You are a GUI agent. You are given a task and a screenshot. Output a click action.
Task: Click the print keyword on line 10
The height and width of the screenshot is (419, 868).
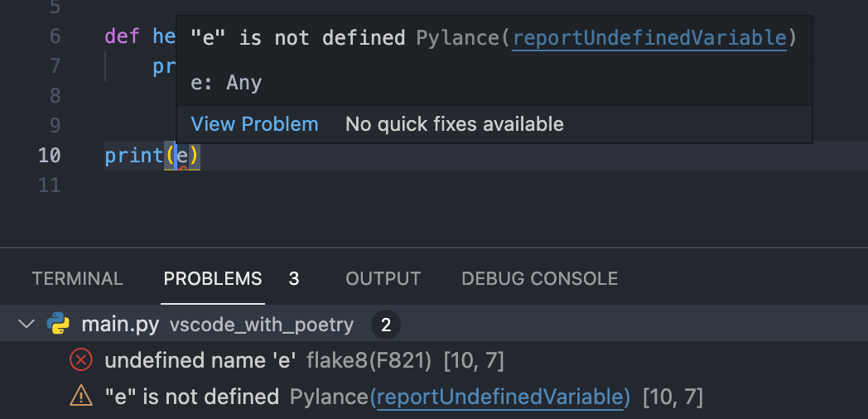tap(134, 156)
